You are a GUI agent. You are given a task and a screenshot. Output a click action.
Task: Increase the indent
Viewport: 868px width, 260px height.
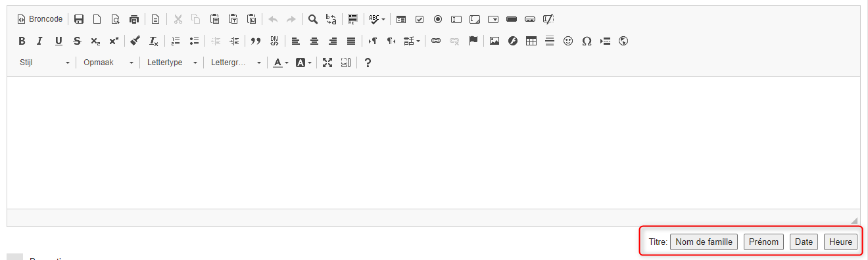coord(234,41)
